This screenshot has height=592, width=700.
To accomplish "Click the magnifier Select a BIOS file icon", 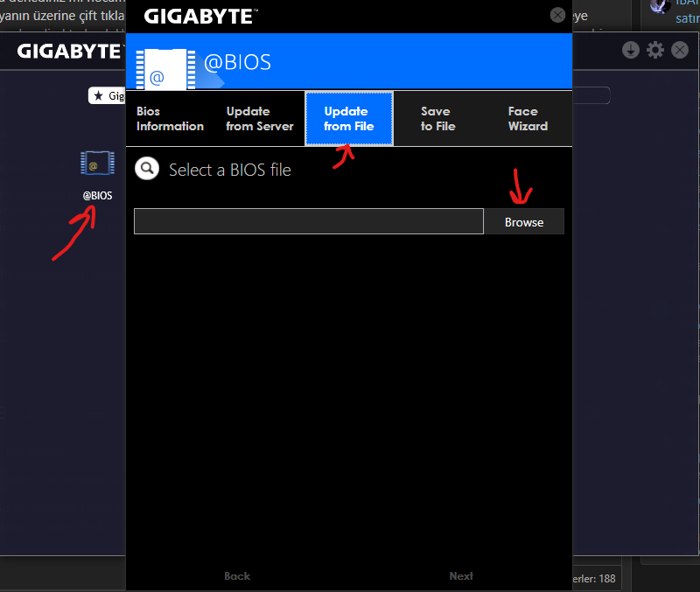I will pyautogui.click(x=147, y=169).
